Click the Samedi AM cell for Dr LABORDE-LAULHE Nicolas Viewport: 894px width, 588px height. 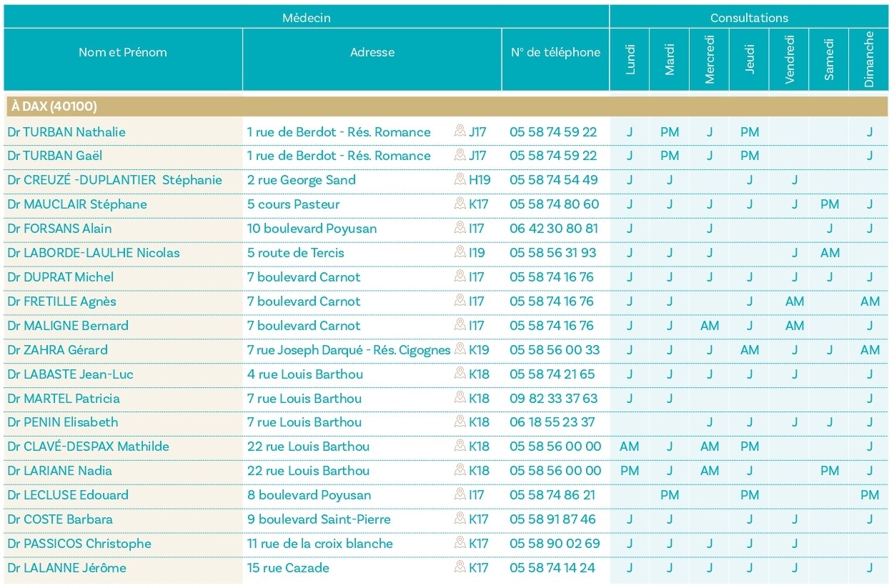point(830,252)
